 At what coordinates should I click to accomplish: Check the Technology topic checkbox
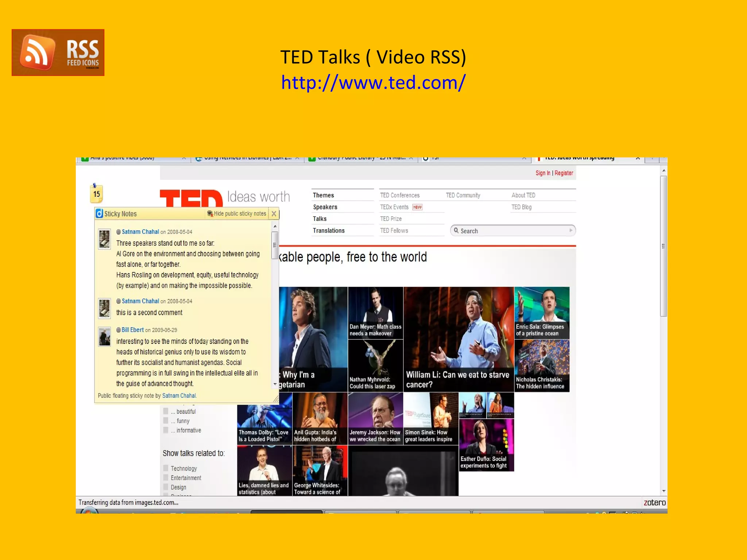point(166,468)
